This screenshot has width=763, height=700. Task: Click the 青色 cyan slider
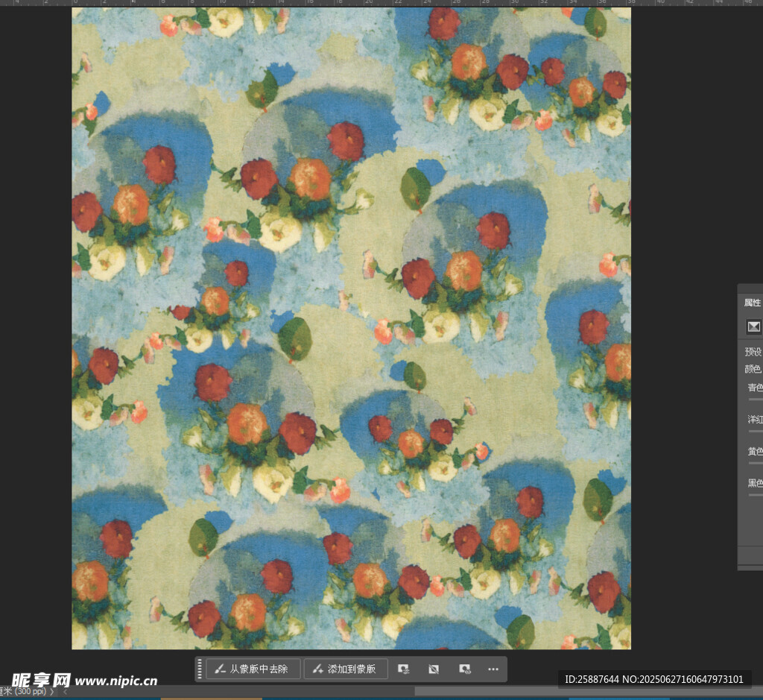(755, 399)
